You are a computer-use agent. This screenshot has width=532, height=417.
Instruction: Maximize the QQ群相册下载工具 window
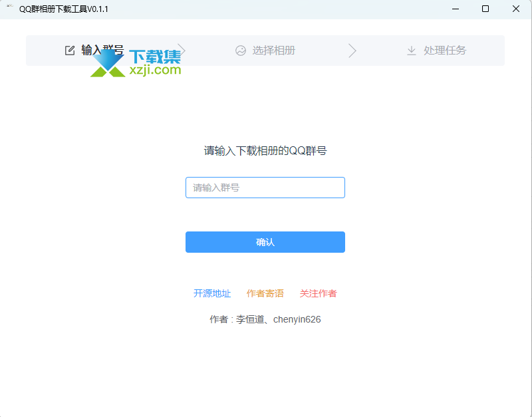point(485,9)
